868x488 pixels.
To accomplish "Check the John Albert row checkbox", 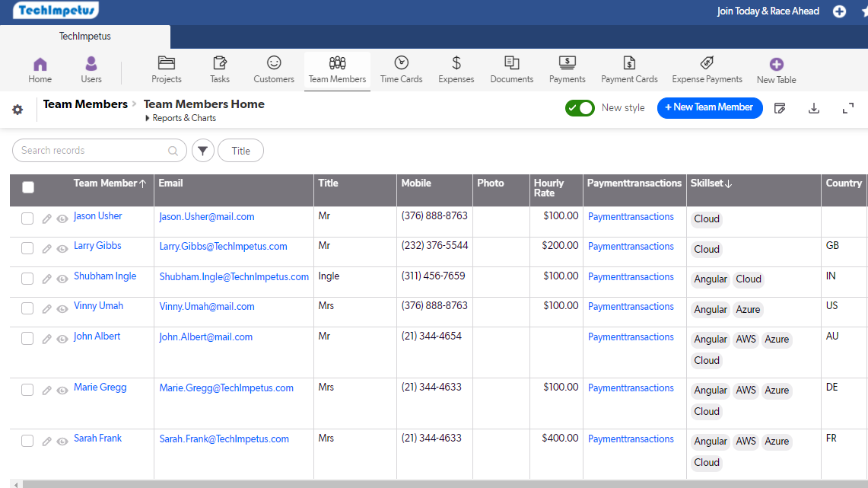I will click(27, 339).
